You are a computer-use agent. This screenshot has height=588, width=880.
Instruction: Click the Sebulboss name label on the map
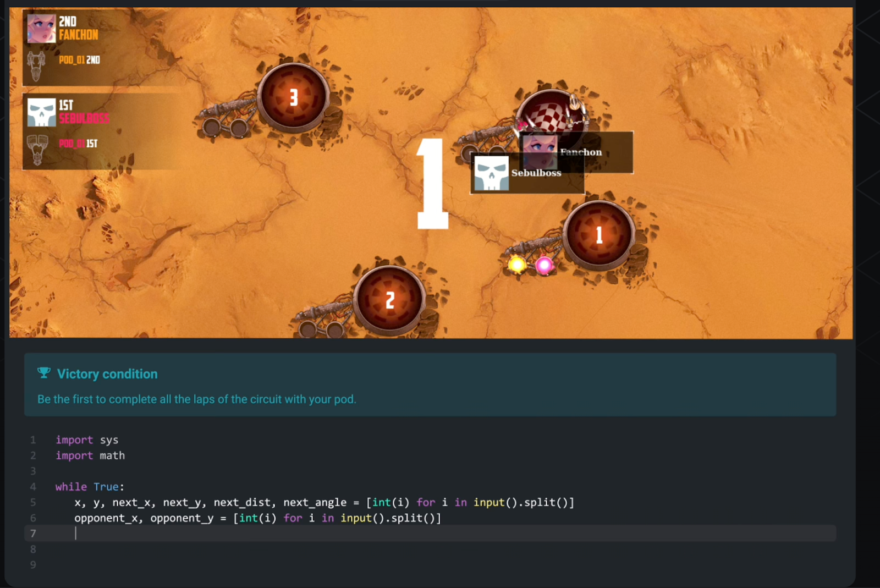(536, 172)
